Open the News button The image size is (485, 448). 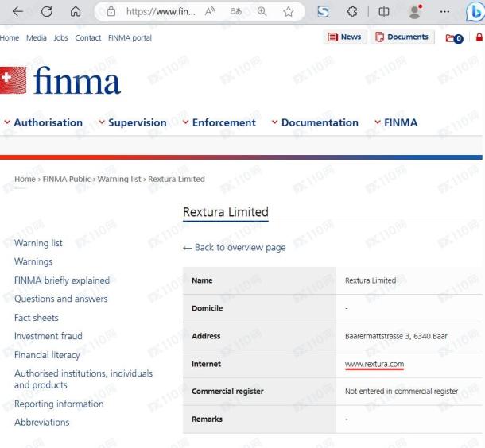coord(345,37)
